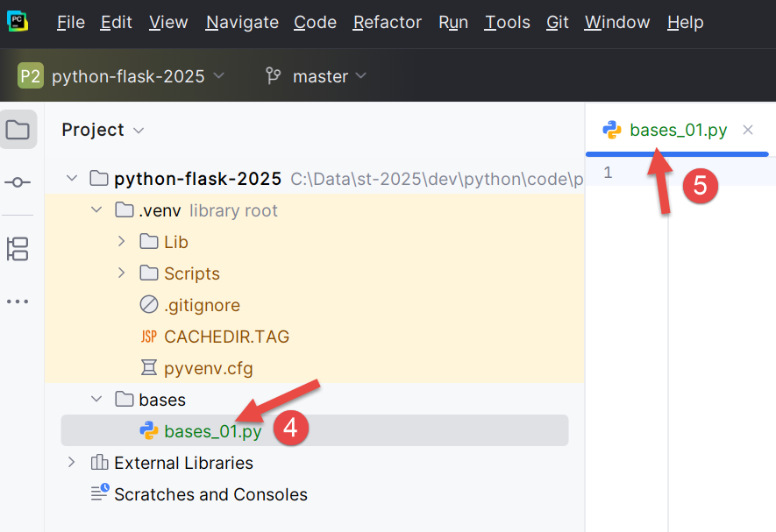776x532 pixels.
Task: Collapse the .venv folder
Action: pyautogui.click(x=96, y=210)
